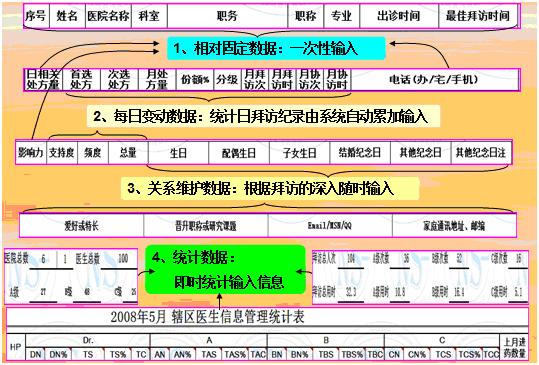Click the cyan 相对固定数据 box
Screen dimensions: 539x365
pyautogui.click(x=276, y=48)
